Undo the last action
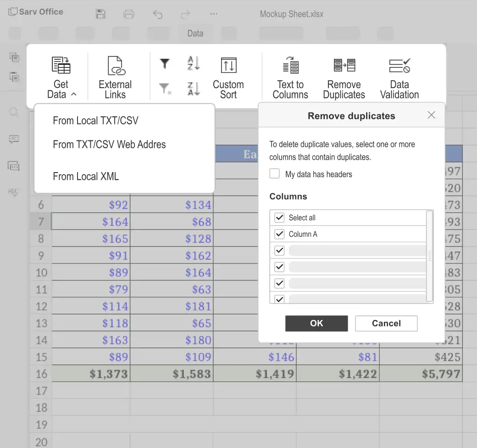The height and width of the screenshot is (448, 477). point(158,14)
